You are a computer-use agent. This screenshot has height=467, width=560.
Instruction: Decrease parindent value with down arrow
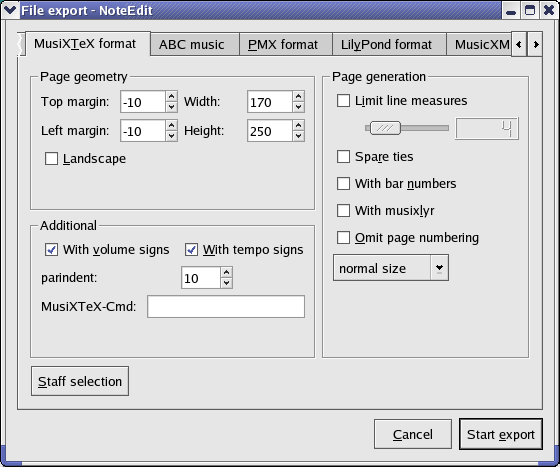click(226, 283)
